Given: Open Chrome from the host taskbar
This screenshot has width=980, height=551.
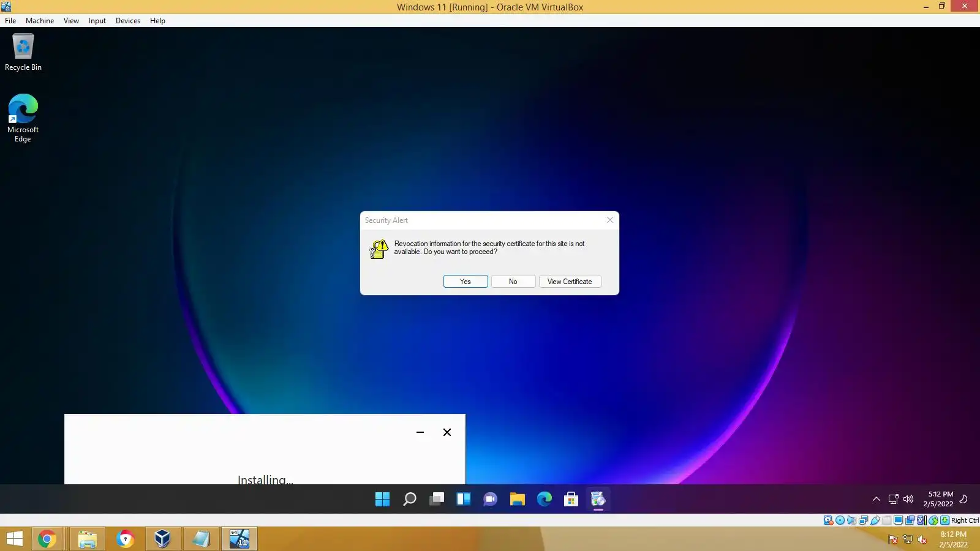Looking at the screenshot, I should pos(47,539).
